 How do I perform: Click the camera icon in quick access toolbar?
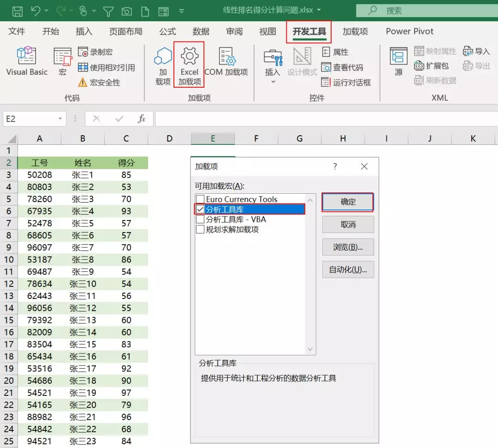coord(127,12)
